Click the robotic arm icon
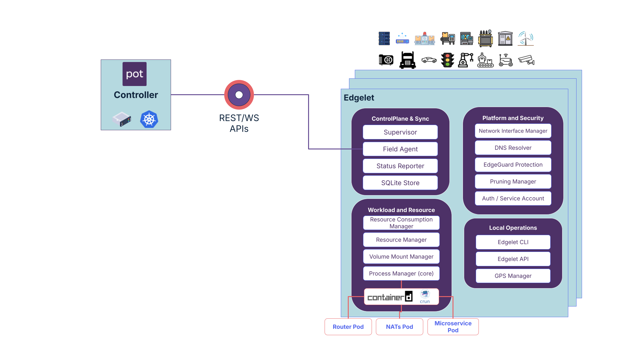The width and height of the screenshot is (644, 362). coord(466,60)
